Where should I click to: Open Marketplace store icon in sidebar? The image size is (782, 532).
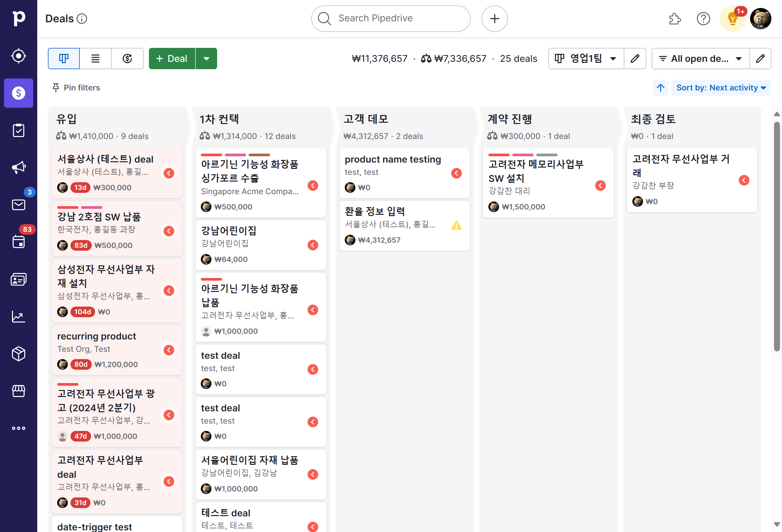tap(19, 391)
